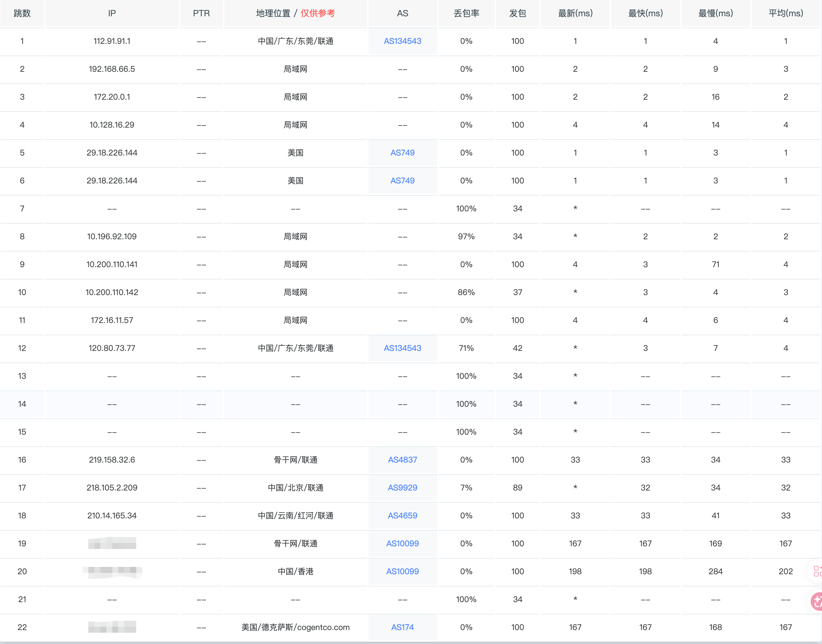Viewport: 822px width, 644px height.
Task: Select IP cell 192.168.66.5
Action: (112, 69)
